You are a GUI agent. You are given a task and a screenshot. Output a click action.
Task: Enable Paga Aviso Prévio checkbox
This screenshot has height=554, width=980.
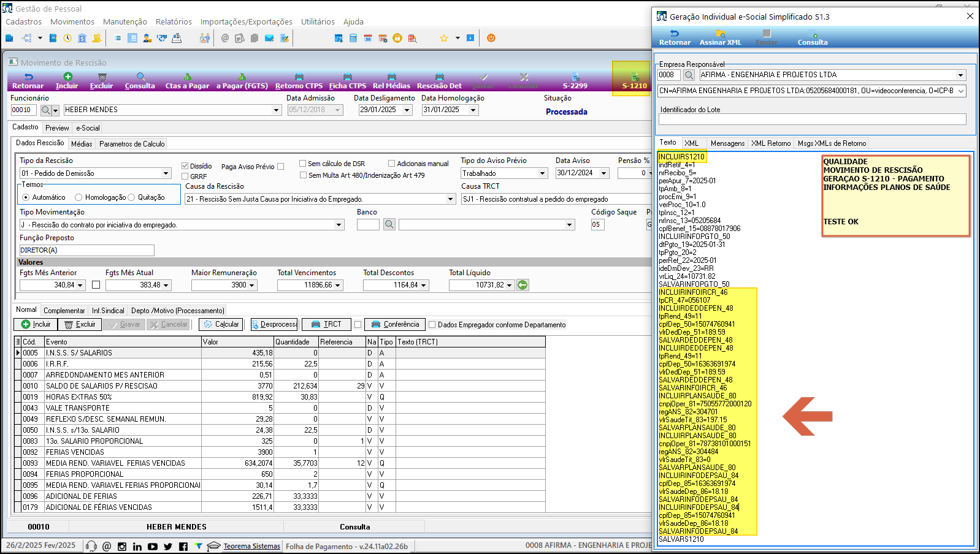(x=280, y=167)
